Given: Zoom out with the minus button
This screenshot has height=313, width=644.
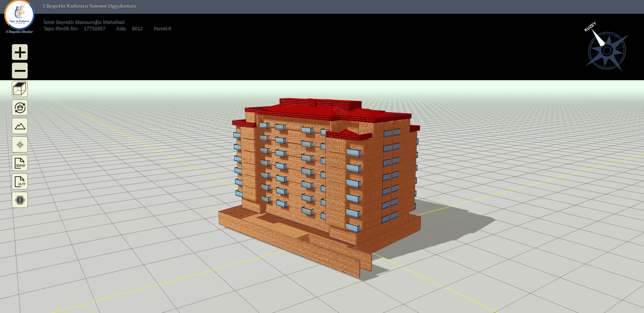Looking at the screenshot, I should pos(20,71).
